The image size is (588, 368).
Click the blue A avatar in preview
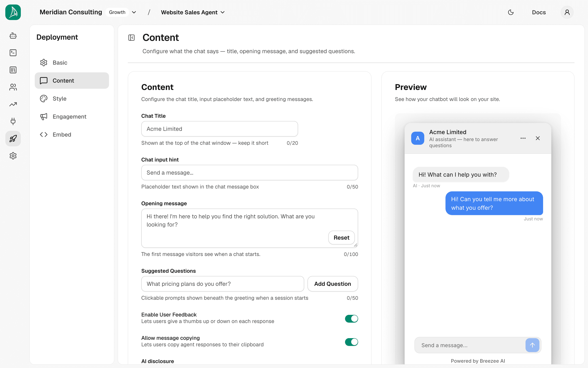(x=418, y=138)
